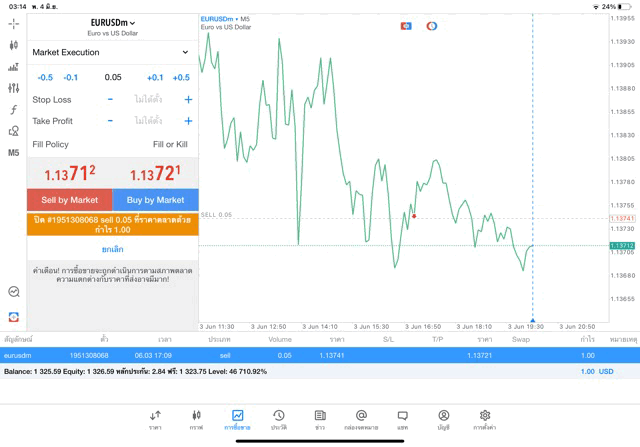
Task: Select the crosshair tool in left sidebar
Action: click(x=14, y=23)
